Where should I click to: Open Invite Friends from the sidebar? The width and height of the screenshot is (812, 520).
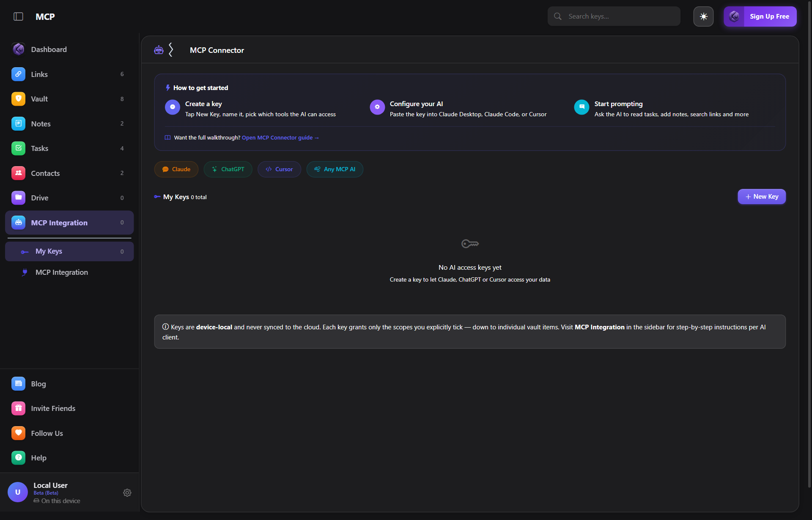point(69,408)
